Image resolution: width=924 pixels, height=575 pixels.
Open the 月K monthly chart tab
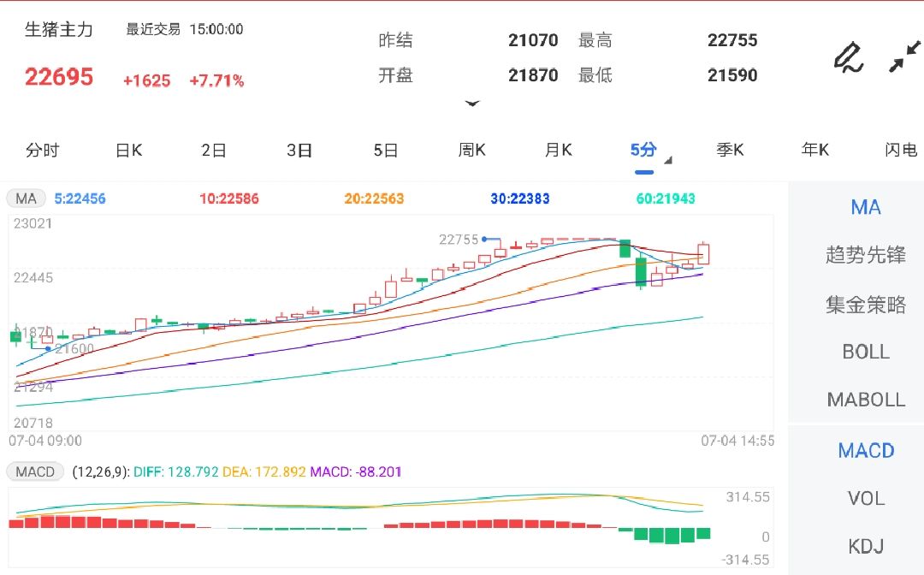pyautogui.click(x=558, y=151)
